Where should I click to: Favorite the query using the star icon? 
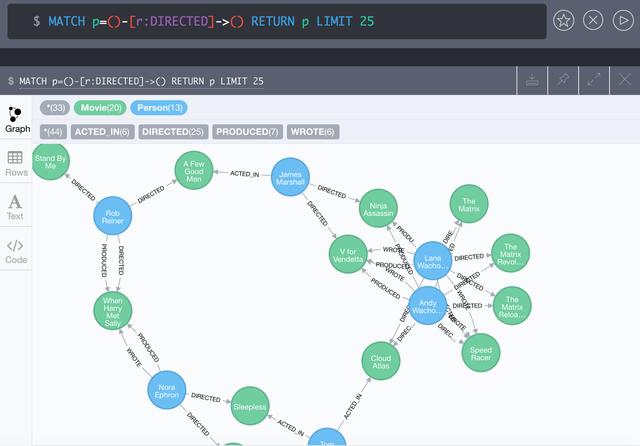coord(563,20)
